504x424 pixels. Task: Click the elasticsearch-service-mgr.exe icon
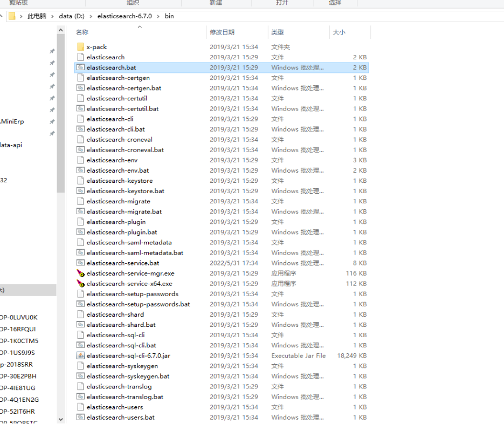click(81, 273)
